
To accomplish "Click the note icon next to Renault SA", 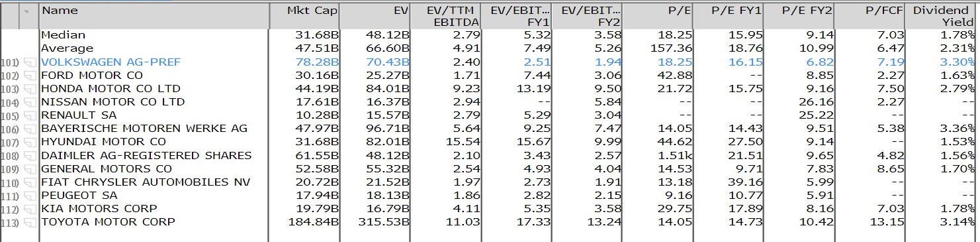I will [28, 115].
